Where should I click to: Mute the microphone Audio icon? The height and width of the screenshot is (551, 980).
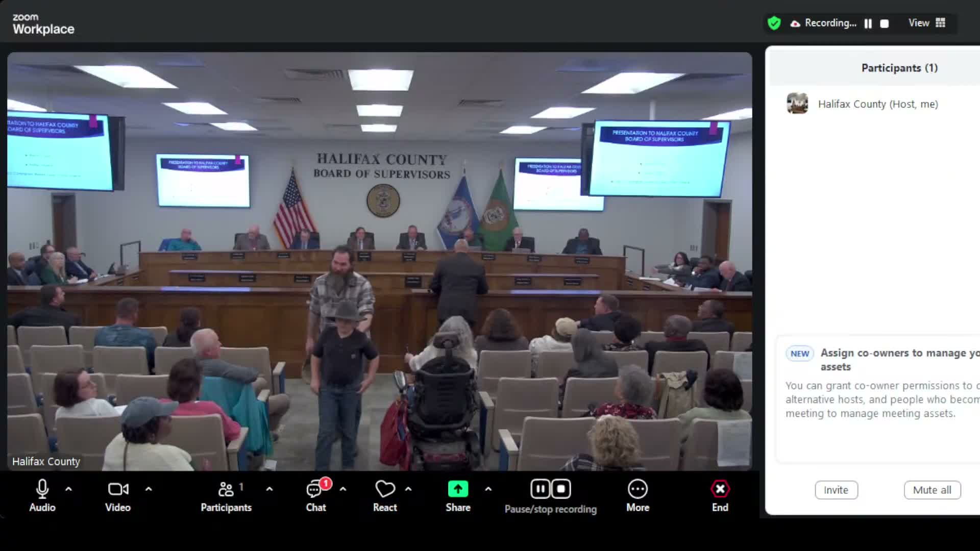click(x=42, y=489)
